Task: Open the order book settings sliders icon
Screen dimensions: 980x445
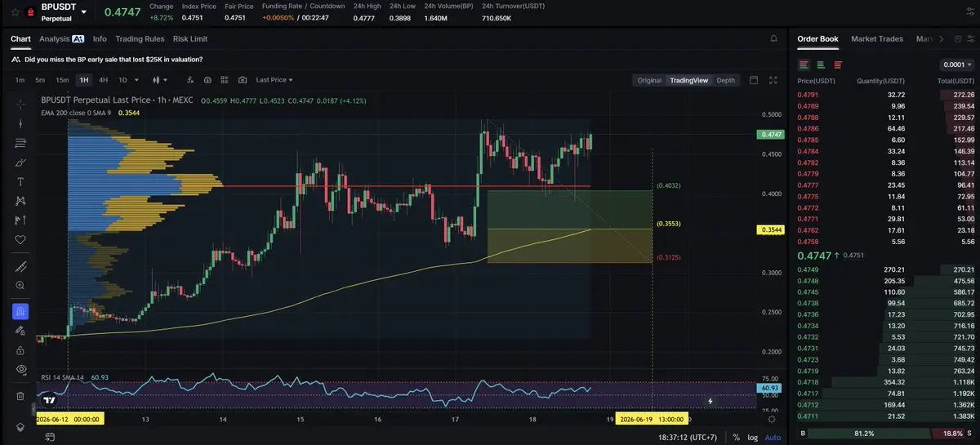Action: [x=969, y=38]
